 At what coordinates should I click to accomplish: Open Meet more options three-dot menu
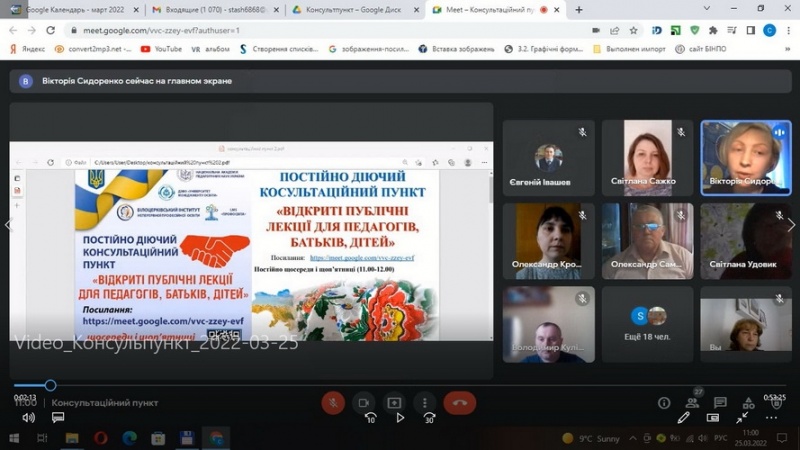click(x=425, y=402)
